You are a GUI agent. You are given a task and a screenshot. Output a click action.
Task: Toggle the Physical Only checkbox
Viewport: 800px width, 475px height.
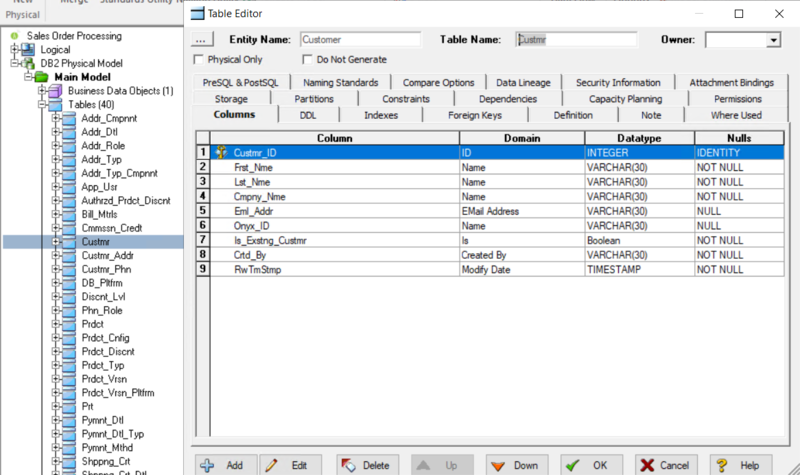coord(198,60)
